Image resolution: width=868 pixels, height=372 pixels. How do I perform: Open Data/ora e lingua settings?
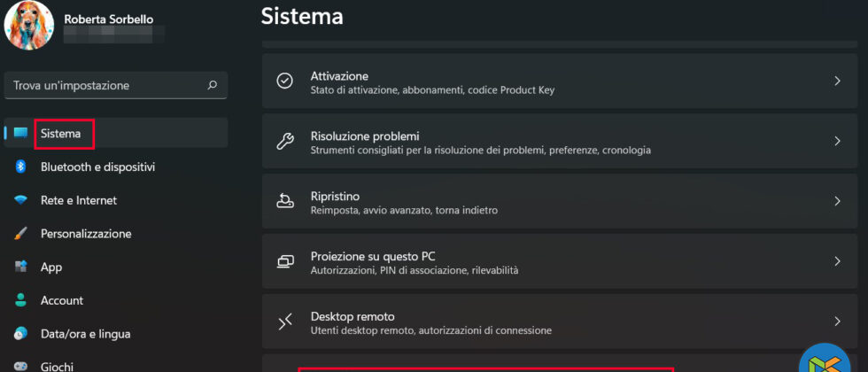(x=85, y=334)
